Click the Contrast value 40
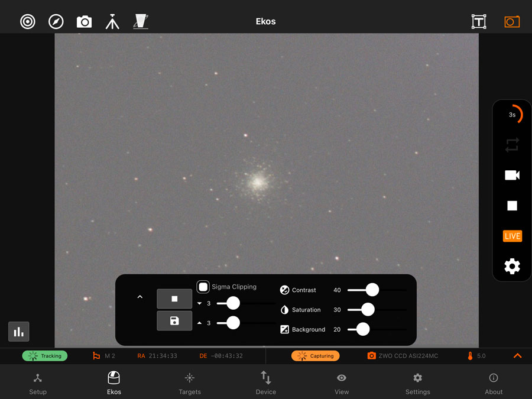This screenshot has height=399, width=532. [337, 290]
